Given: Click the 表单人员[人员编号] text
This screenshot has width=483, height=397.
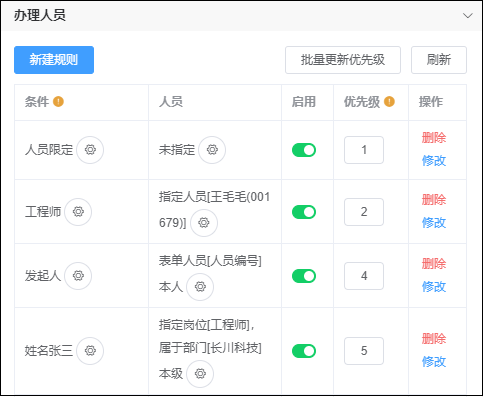Looking at the screenshot, I should tap(210, 261).
